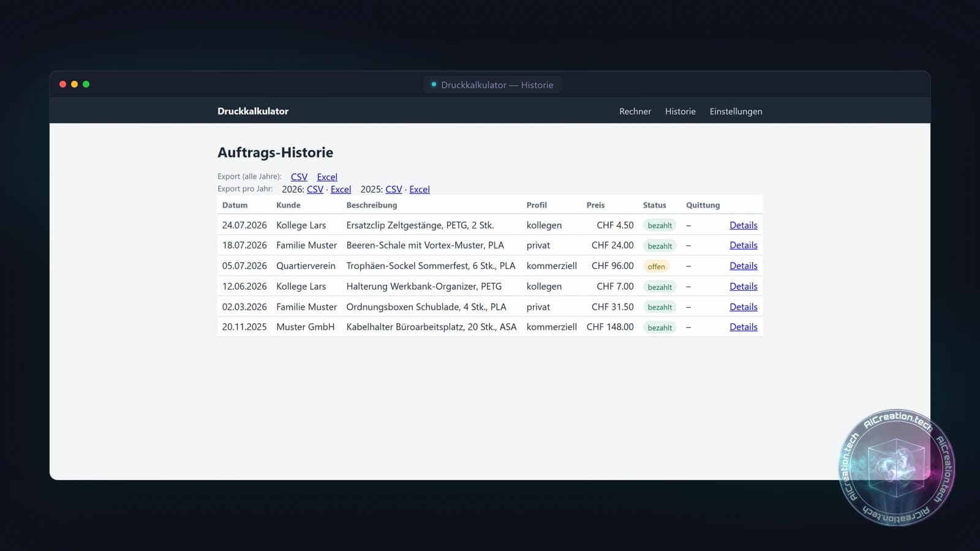Click price 'CHF 31.50'
Image resolution: width=980 pixels, height=551 pixels.
point(612,307)
